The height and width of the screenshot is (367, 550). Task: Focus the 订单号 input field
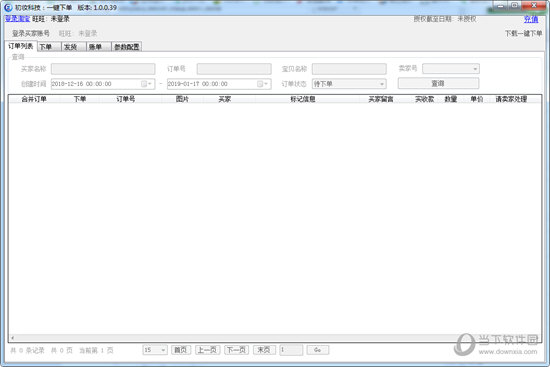(234, 69)
